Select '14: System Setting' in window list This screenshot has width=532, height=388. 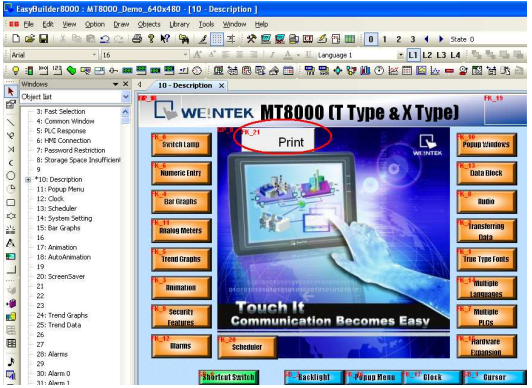(64, 218)
